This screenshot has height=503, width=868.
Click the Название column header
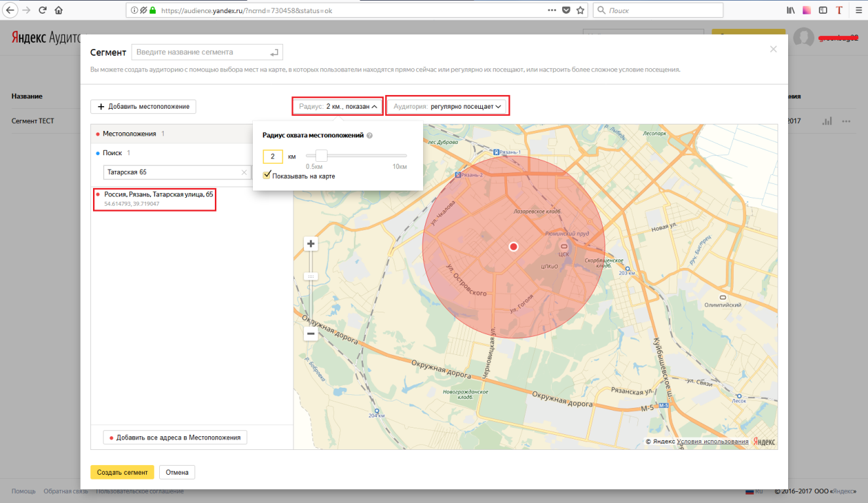coord(27,96)
